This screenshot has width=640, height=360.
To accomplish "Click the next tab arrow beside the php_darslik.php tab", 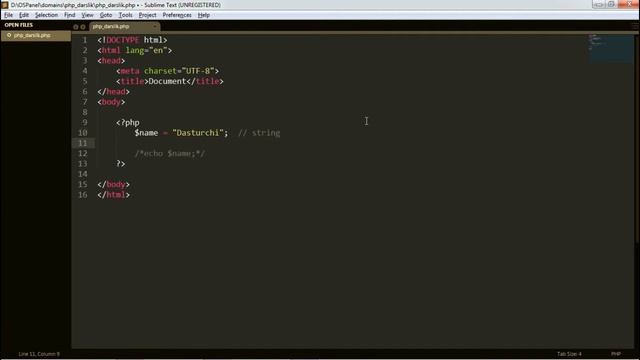I will [x=83, y=27].
